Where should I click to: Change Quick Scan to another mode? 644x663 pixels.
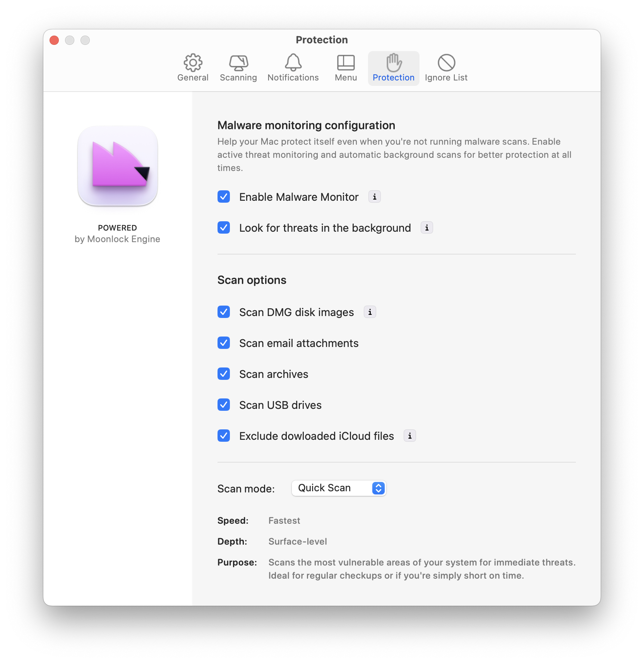click(339, 488)
